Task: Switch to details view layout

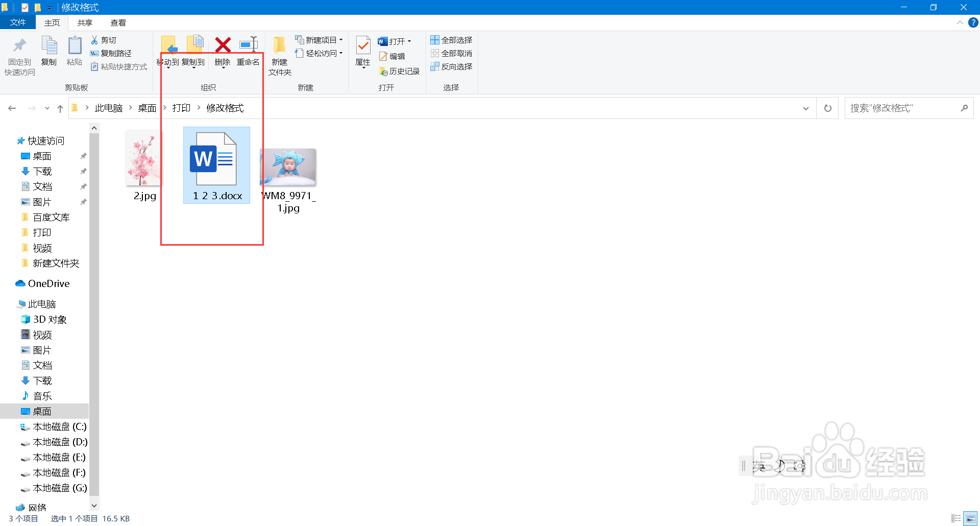Action: 956,518
